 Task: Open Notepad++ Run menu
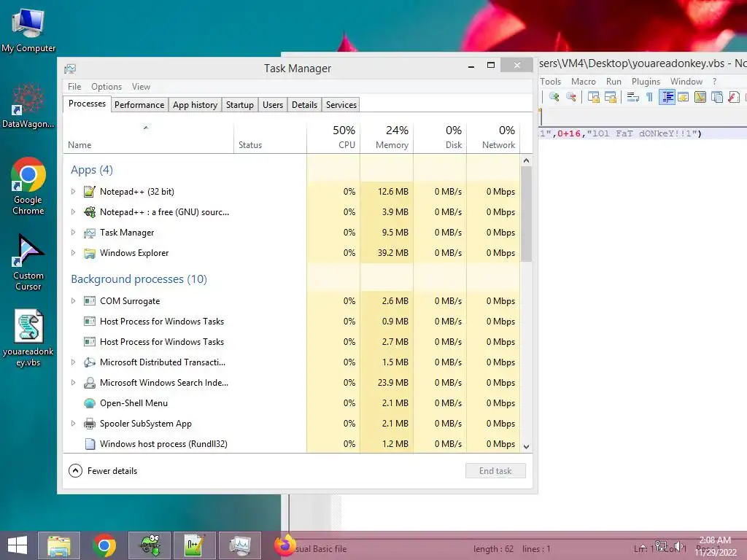point(614,82)
